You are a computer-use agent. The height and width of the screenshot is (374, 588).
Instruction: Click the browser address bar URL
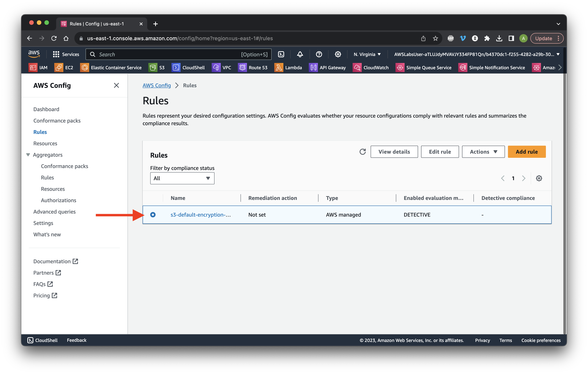point(180,38)
